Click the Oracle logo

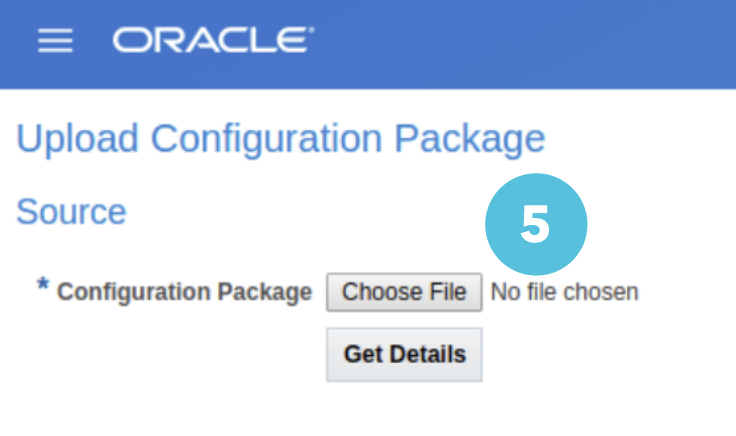[x=213, y=40]
